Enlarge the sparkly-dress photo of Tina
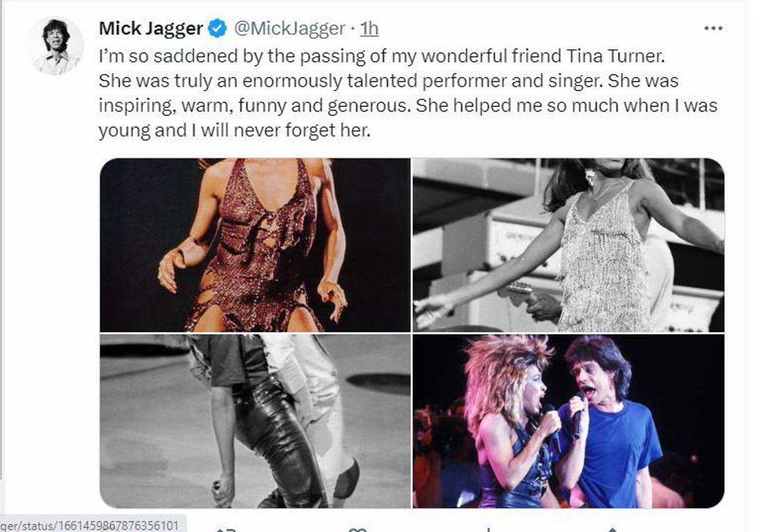764x532 pixels. [x=256, y=246]
